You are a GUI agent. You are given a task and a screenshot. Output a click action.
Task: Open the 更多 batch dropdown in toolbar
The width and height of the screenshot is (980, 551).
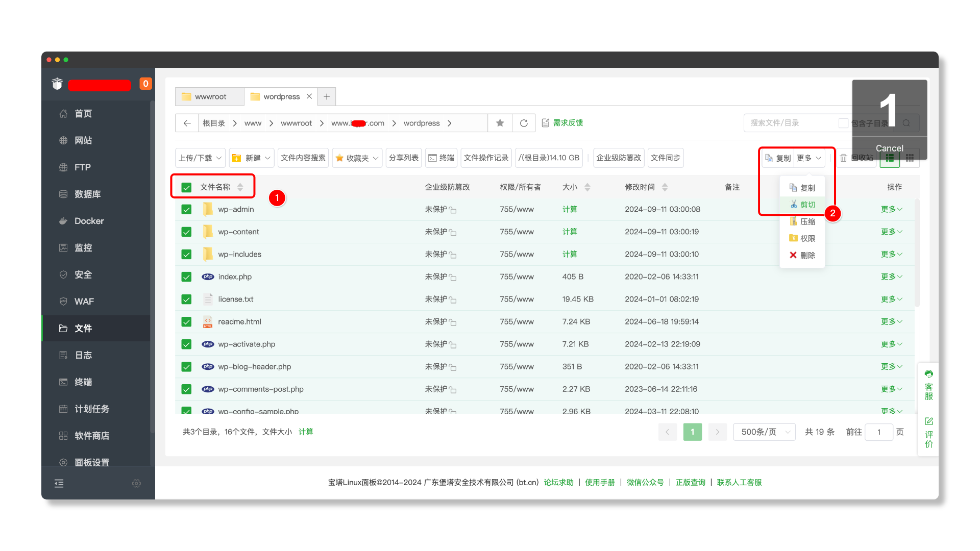pyautogui.click(x=810, y=158)
